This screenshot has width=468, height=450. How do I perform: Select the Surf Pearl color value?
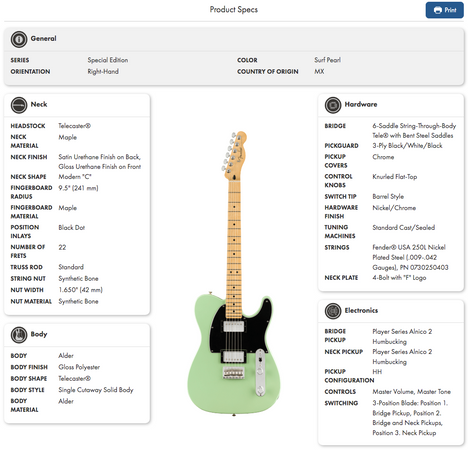(x=327, y=60)
